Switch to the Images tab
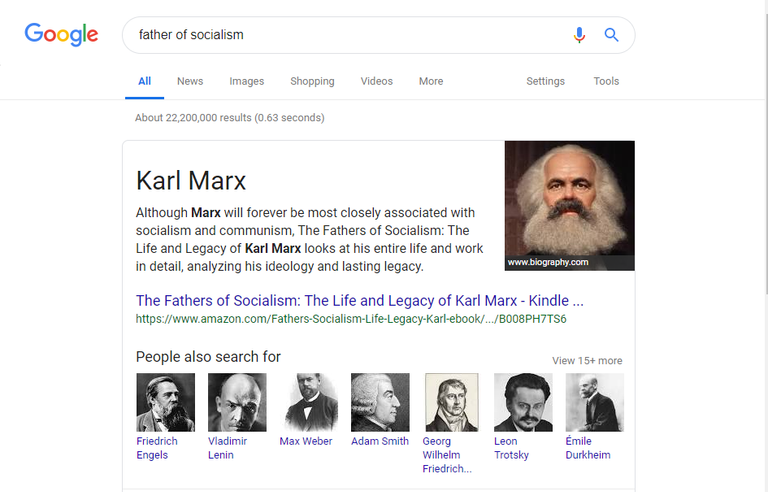 [246, 81]
